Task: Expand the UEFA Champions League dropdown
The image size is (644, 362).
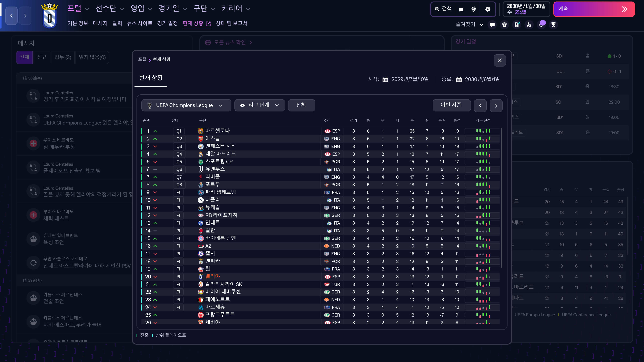Action: [186, 105]
